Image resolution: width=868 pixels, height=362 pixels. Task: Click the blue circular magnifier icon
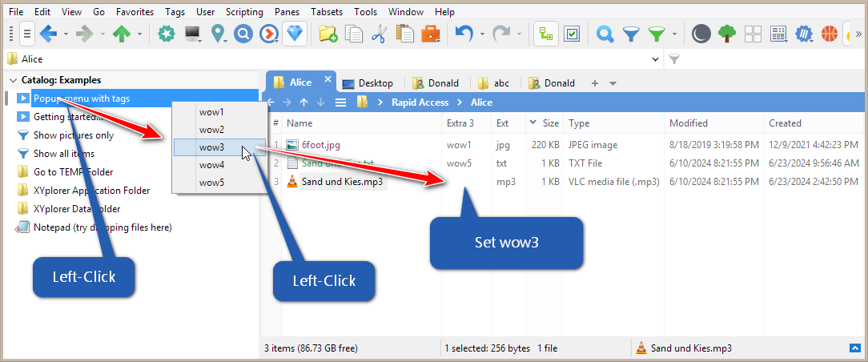coord(243,34)
